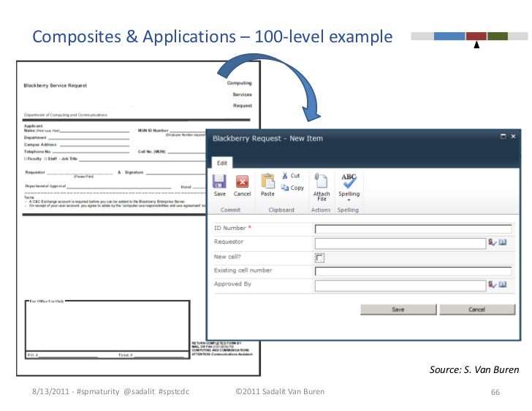532x411 pixels.
Task: Click the bottom Cancel button of form
Action: coord(477,310)
